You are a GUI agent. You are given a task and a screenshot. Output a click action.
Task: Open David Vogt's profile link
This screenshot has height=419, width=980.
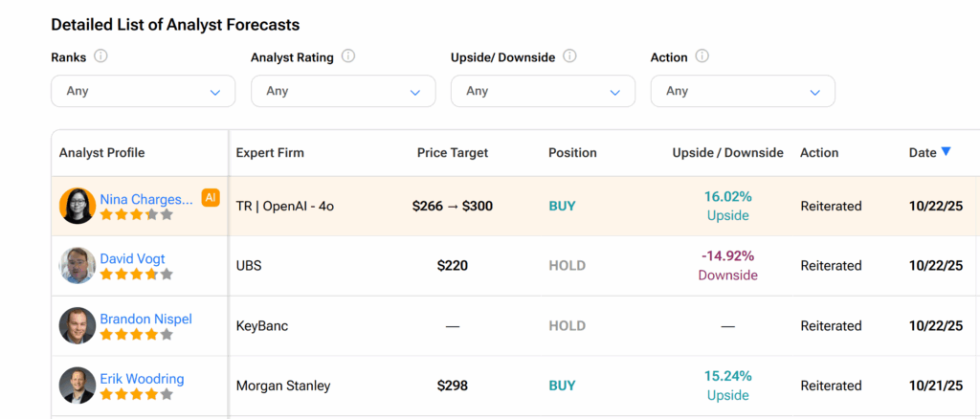134,258
